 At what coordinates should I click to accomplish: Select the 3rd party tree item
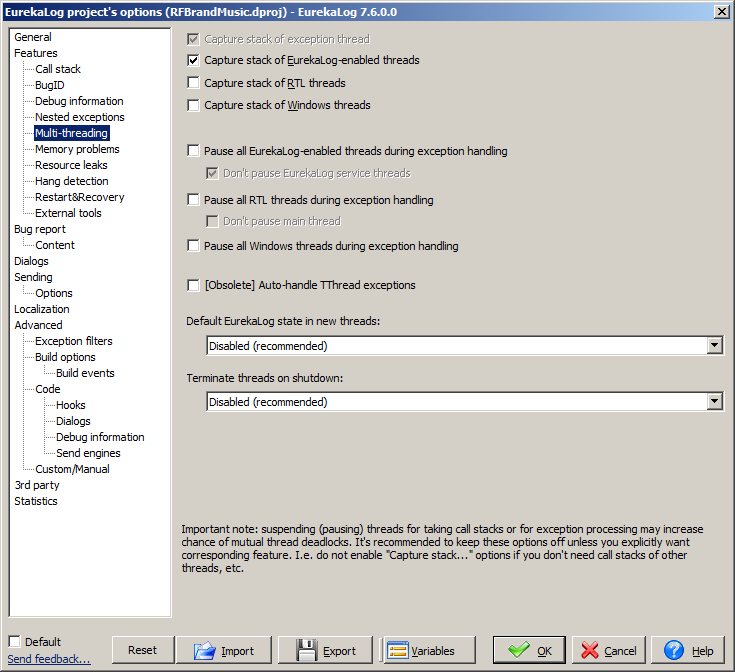pyautogui.click(x=37, y=485)
